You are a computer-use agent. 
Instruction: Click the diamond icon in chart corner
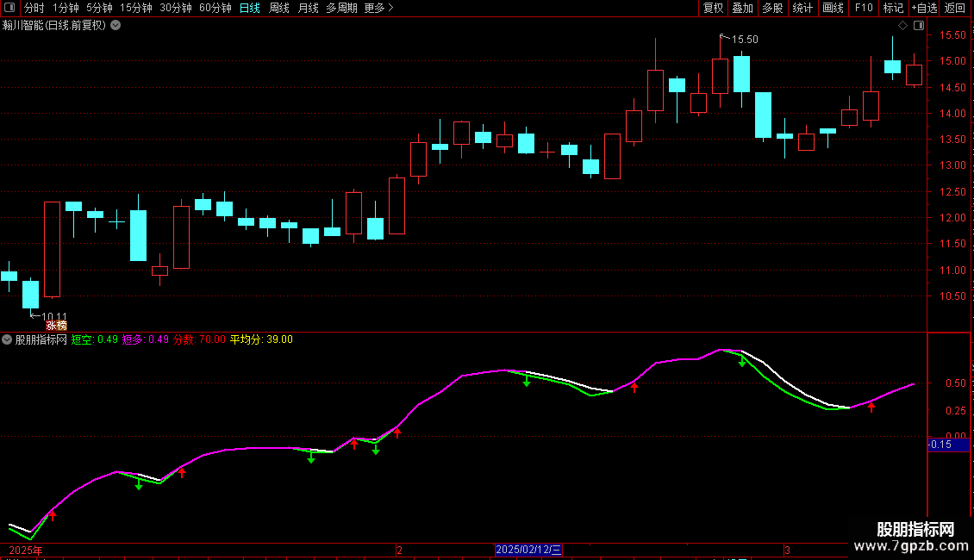(903, 26)
